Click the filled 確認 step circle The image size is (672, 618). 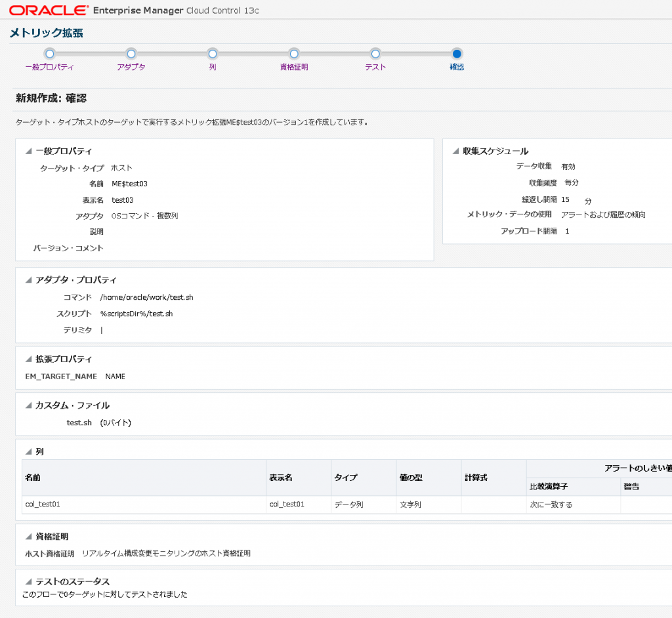tap(457, 54)
